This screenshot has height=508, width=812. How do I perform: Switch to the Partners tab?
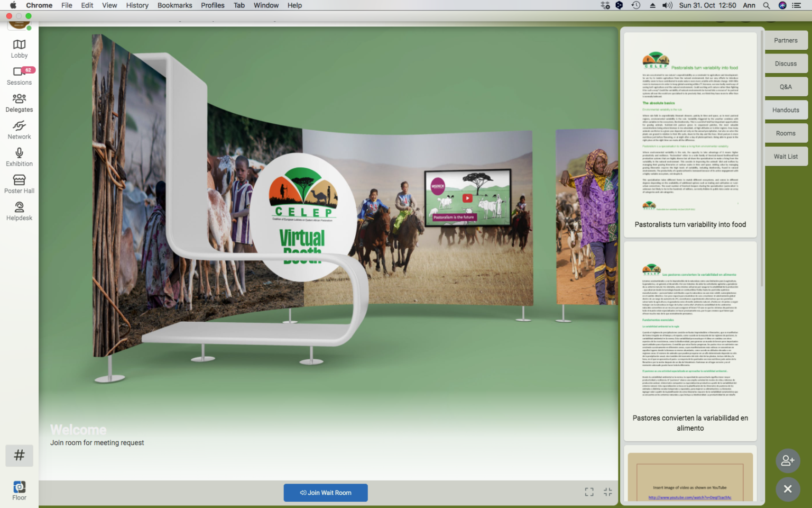[786, 40]
